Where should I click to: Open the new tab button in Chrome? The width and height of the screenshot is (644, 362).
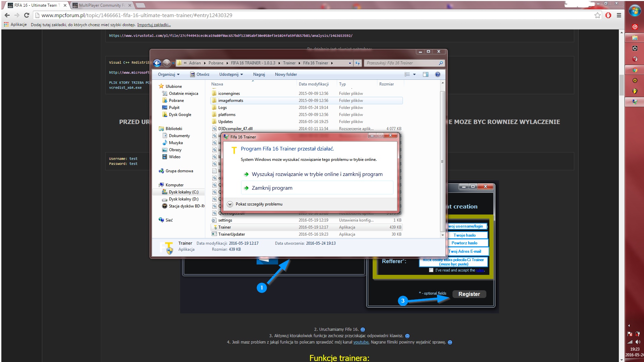tap(141, 5)
